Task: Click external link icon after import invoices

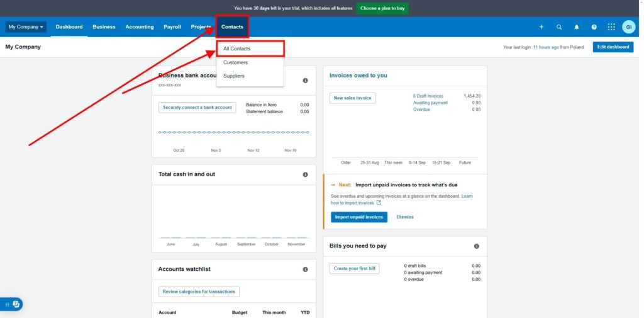Action: pos(379,203)
